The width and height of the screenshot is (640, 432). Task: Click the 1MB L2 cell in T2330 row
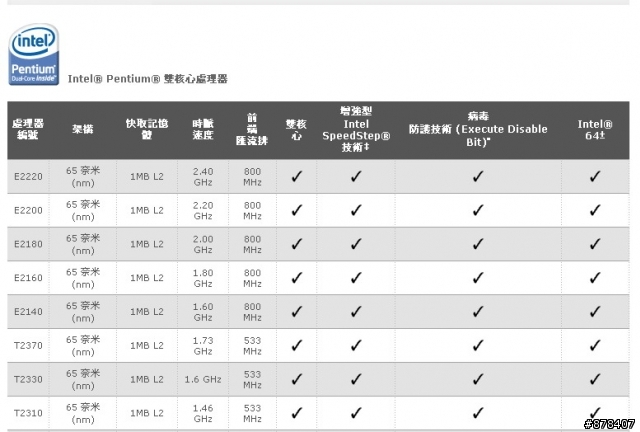(x=147, y=380)
